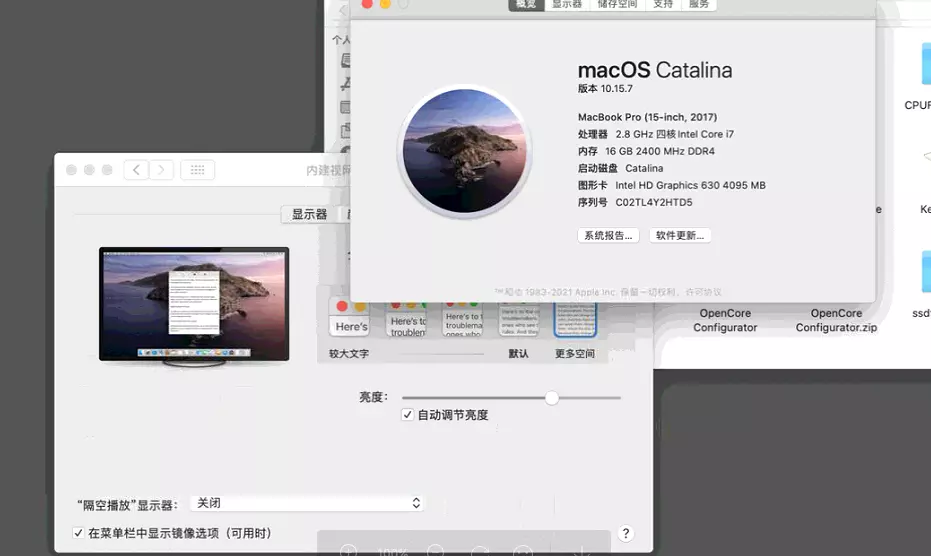
Task: Open the 隔空播放 显示器 dropdown
Action: coord(307,503)
